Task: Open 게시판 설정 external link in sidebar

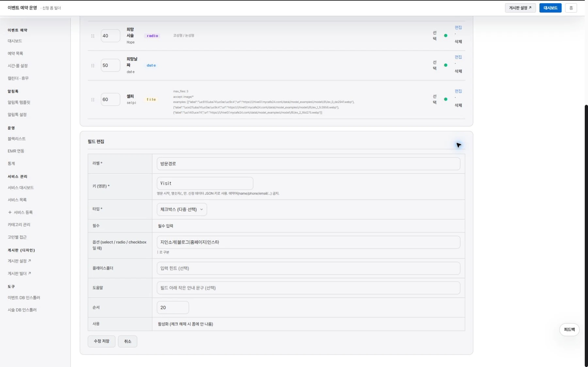Action: [x=19, y=261]
